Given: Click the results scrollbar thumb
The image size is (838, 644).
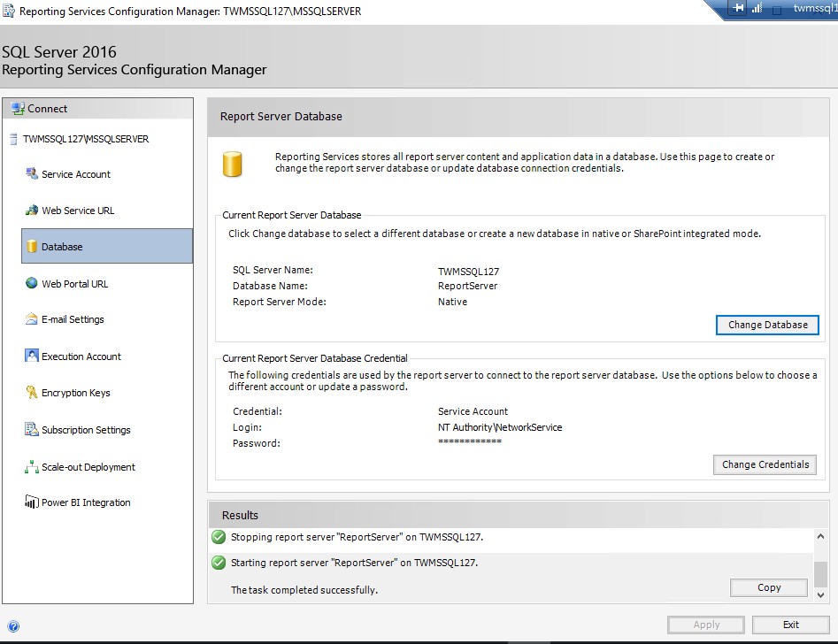Looking at the screenshot, I should click(x=820, y=574).
